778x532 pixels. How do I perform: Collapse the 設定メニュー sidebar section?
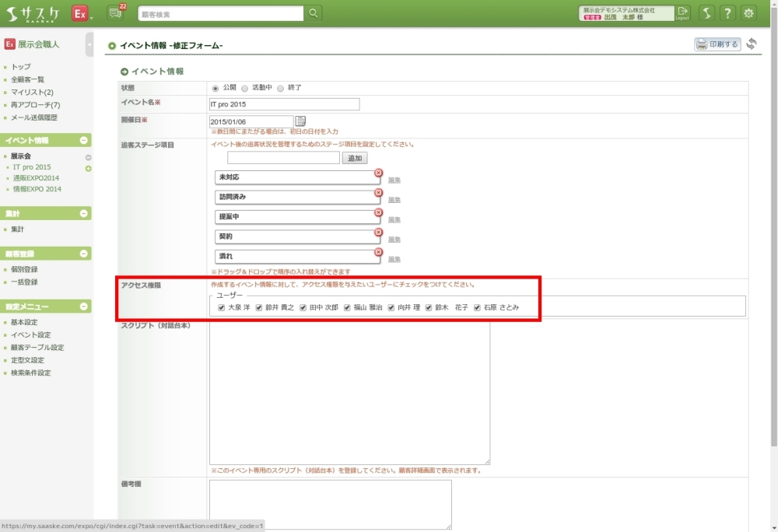pyautogui.click(x=83, y=306)
